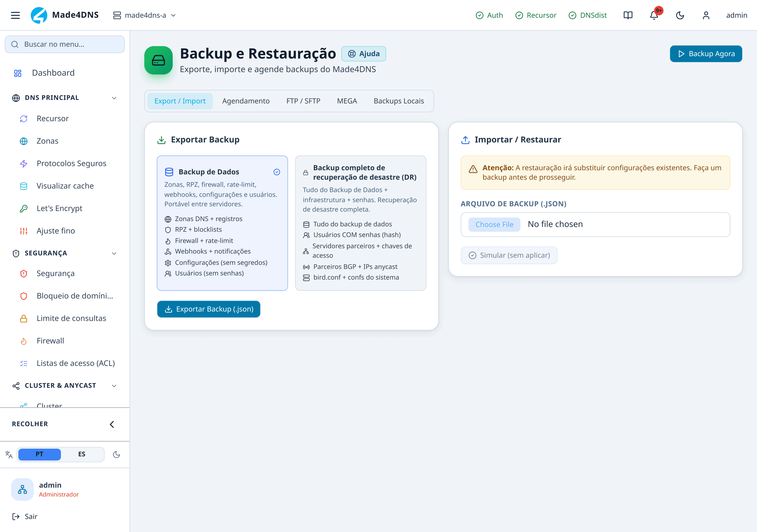
Task: Open Dashboard from sidebar
Action: (x=65, y=73)
